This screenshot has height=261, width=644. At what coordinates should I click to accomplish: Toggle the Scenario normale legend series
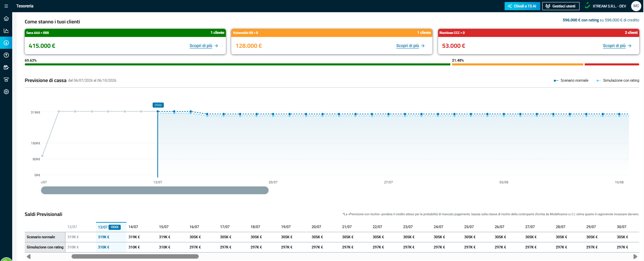pyautogui.click(x=571, y=81)
